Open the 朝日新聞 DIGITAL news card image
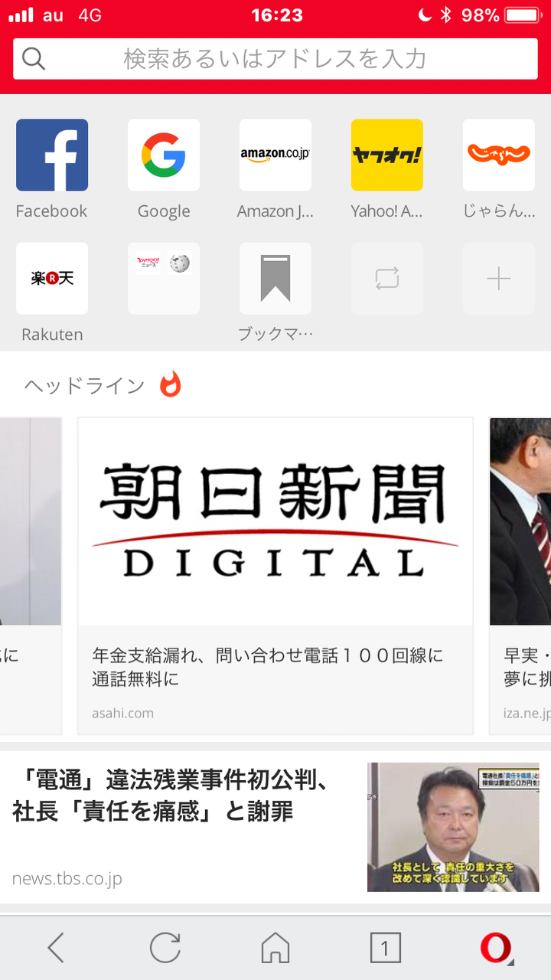Screen dimensions: 551x980 (275, 521)
